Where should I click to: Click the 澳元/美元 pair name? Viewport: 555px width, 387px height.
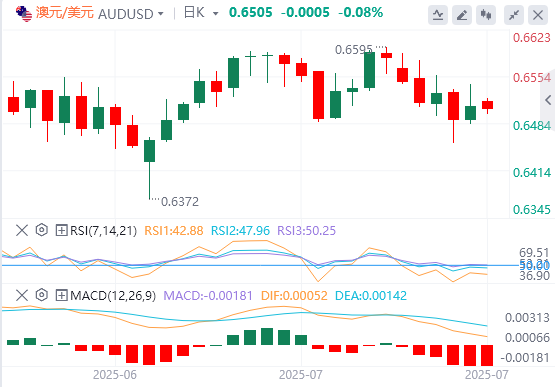(x=65, y=13)
